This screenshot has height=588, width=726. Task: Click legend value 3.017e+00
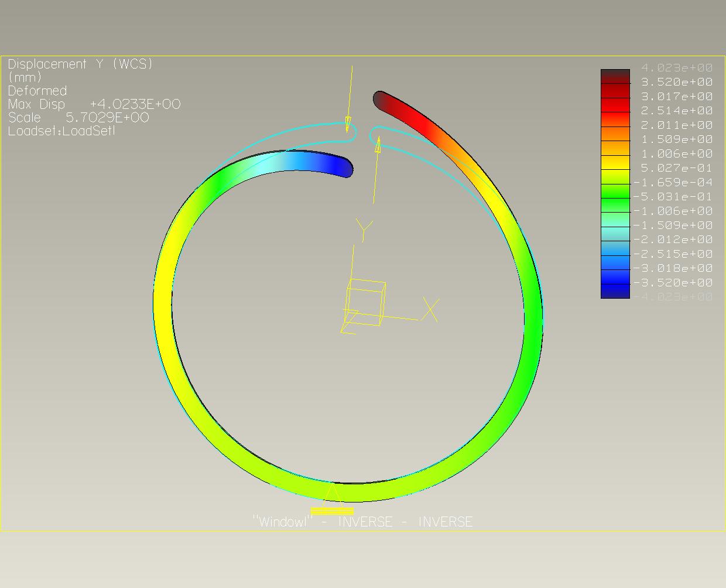click(x=677, y=96)
